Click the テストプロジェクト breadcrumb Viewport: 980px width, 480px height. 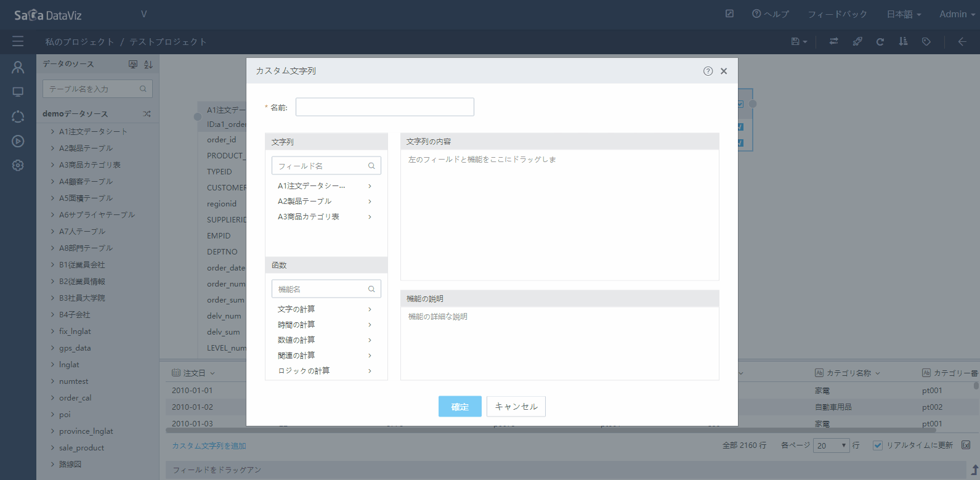168,42
